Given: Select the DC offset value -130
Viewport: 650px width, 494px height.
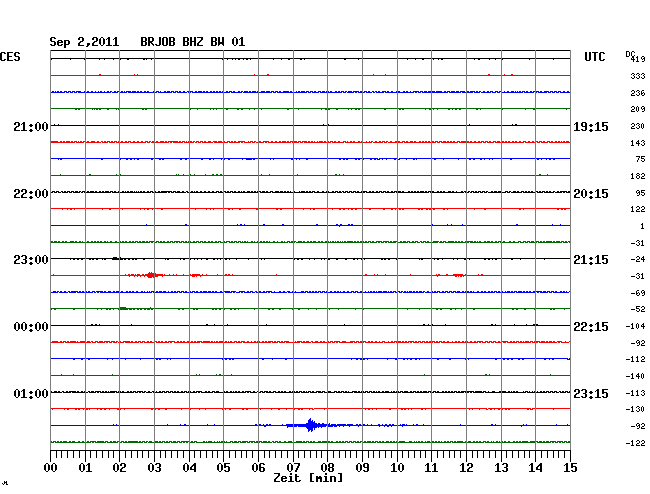Looking at the screenshot, I should pyautogui.click(x=635, y=409).
